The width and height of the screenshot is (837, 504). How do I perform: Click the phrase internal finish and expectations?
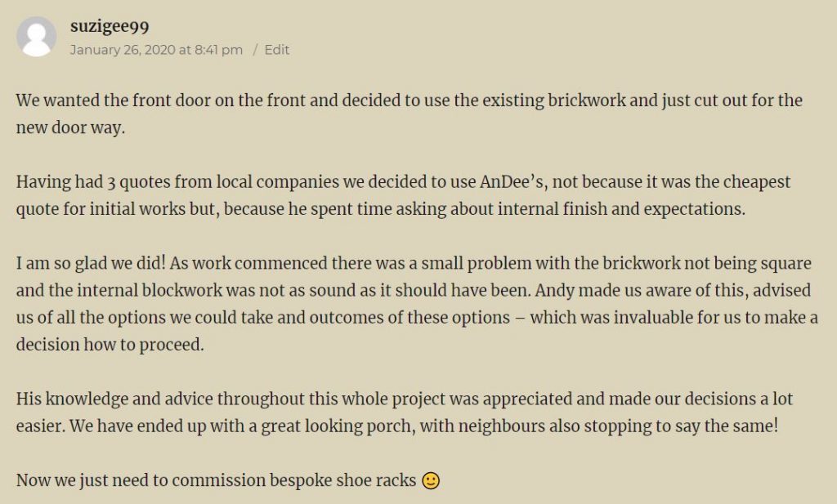[621, 209]
